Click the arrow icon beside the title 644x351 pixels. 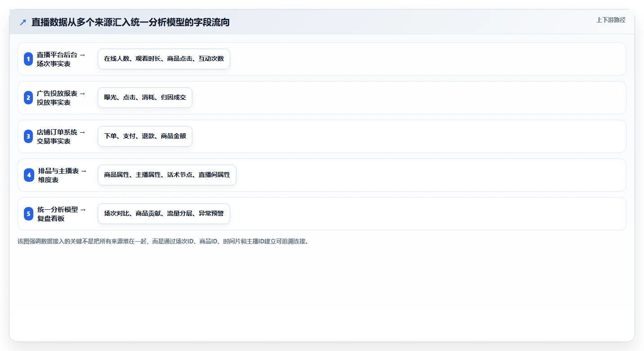[x=23, y=22]
